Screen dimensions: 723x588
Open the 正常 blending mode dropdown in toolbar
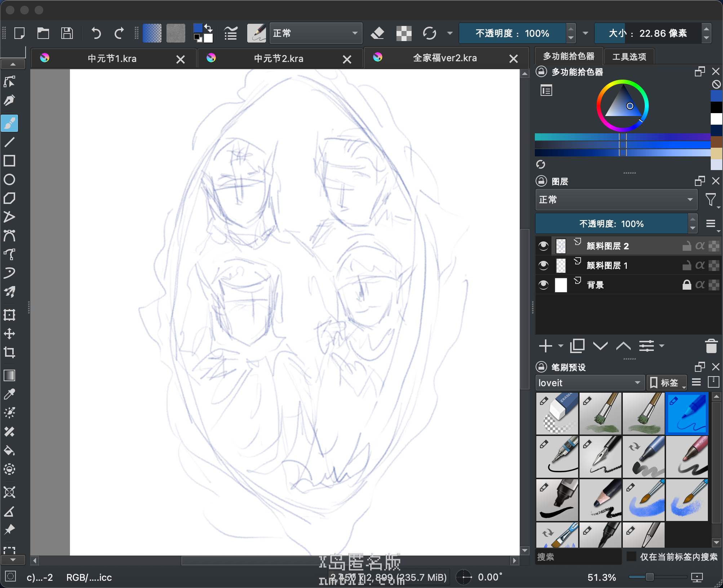[316, 34]
